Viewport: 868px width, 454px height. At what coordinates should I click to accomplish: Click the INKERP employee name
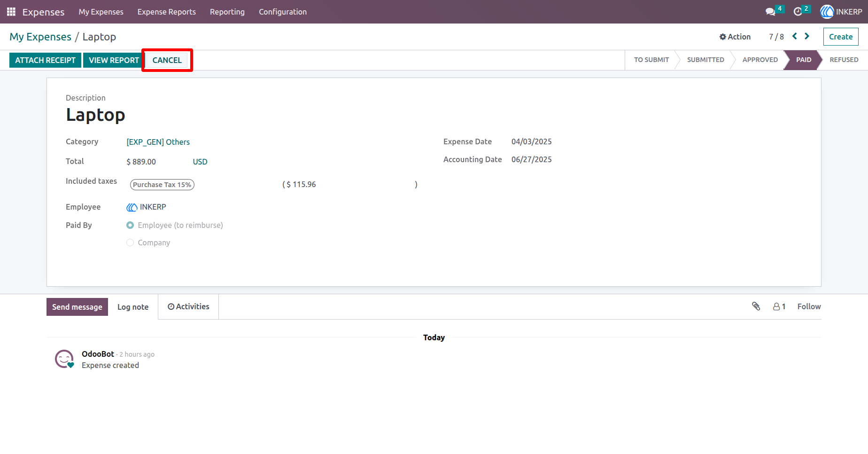153,207
